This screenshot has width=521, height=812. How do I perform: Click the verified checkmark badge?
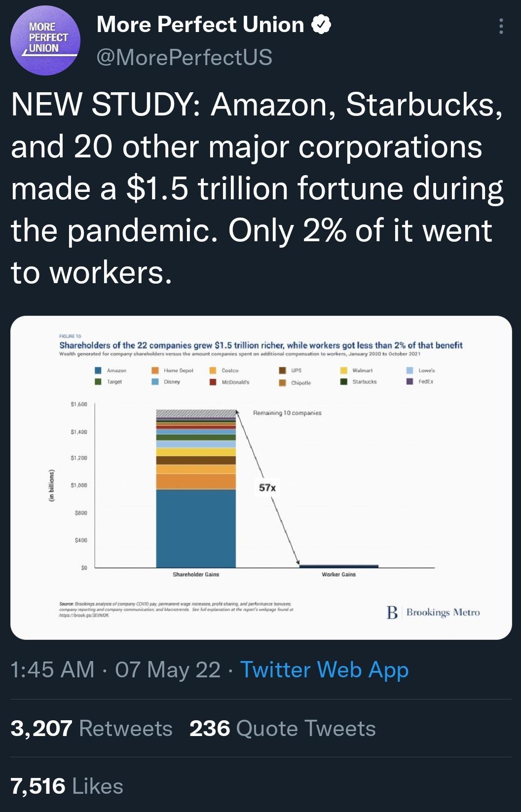pyautogui.click(x=321, y=24)
